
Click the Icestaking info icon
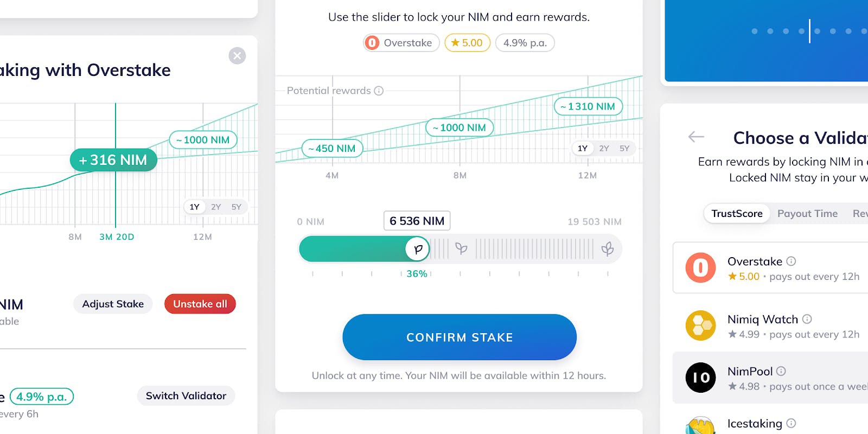click(792, 423)
